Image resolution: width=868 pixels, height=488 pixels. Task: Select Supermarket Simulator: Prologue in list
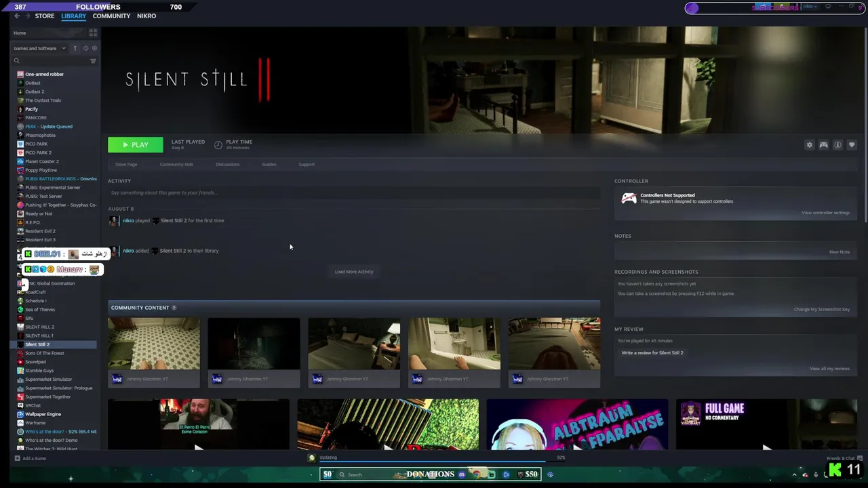[x=58, y=388]
